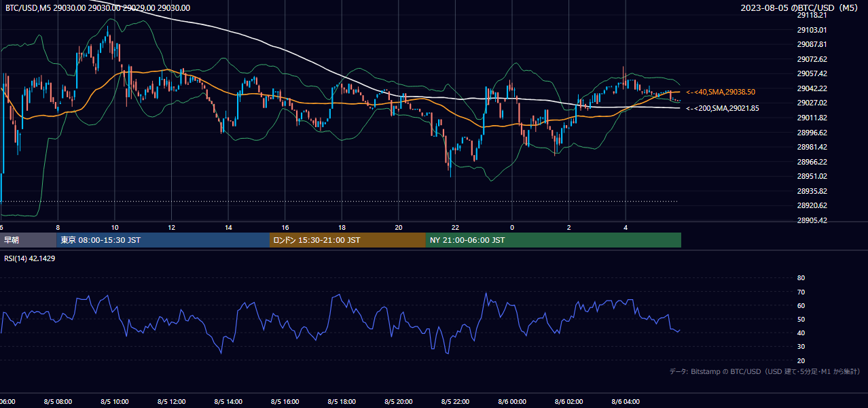
Task: Click the BTC/USD,M5 chart title with OHLC values
Action: (98, 7)
